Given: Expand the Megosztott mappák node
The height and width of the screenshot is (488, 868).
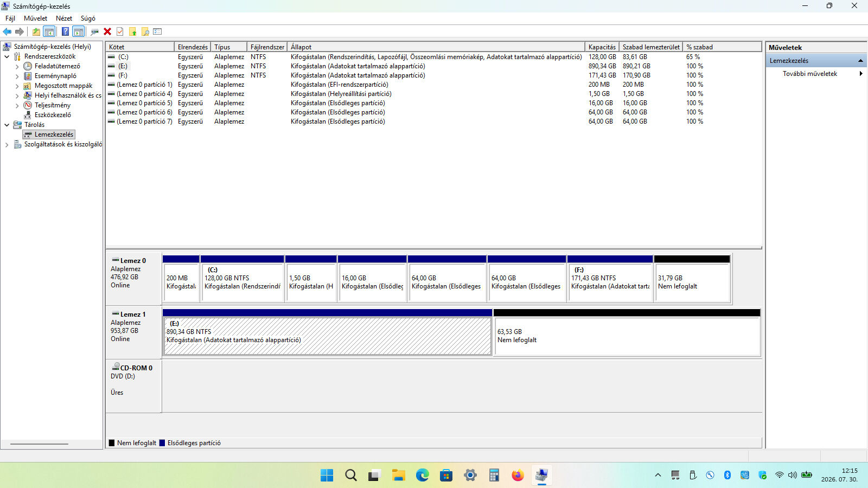Looking at the screenshot, I should coord(17,86).
